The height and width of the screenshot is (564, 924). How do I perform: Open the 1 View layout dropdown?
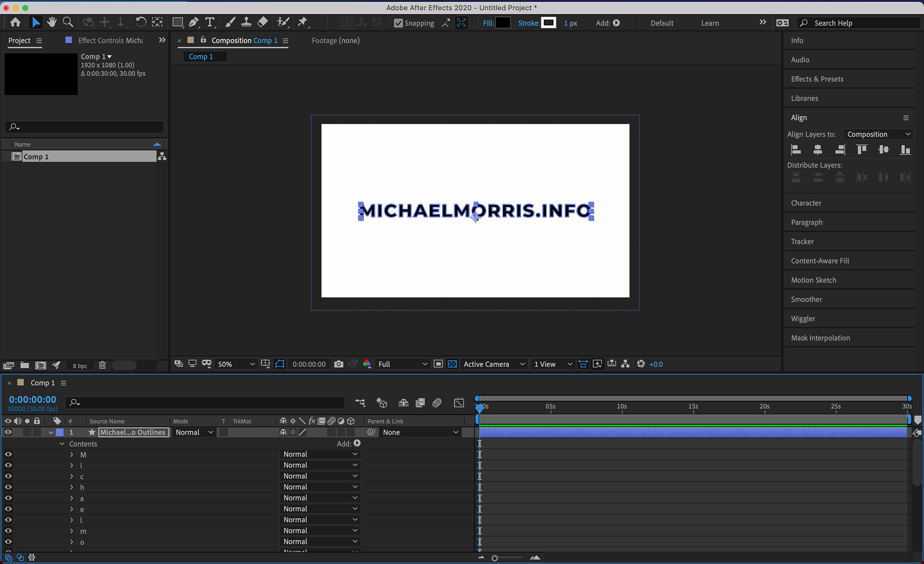pos(553,364)
